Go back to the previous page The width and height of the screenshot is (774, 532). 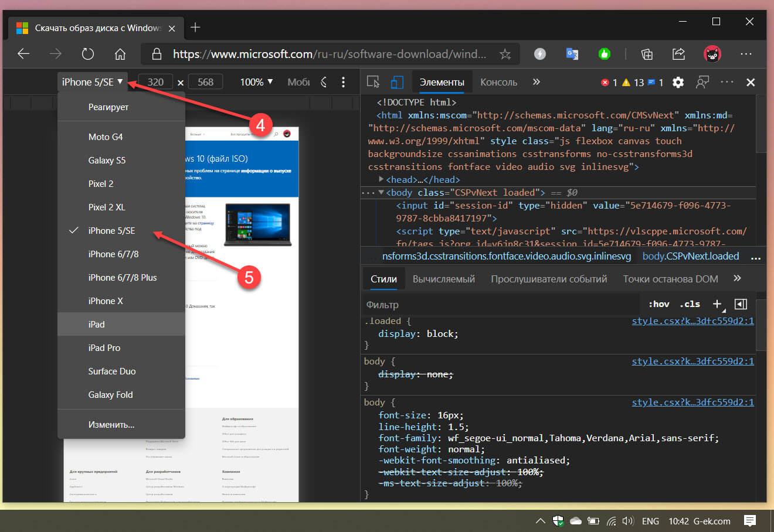[23, 54]
